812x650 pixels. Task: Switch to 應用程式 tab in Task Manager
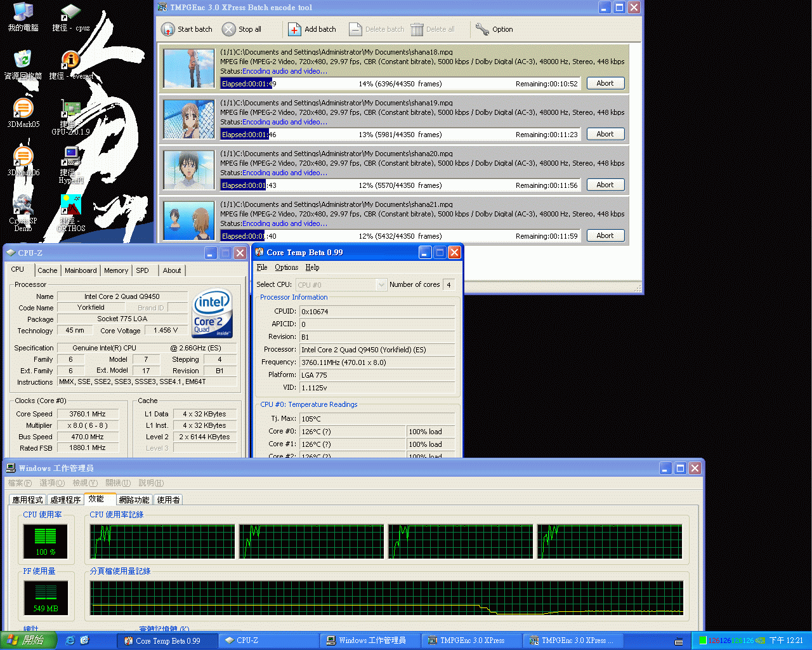pyautogui.click(x=28, y=500)
